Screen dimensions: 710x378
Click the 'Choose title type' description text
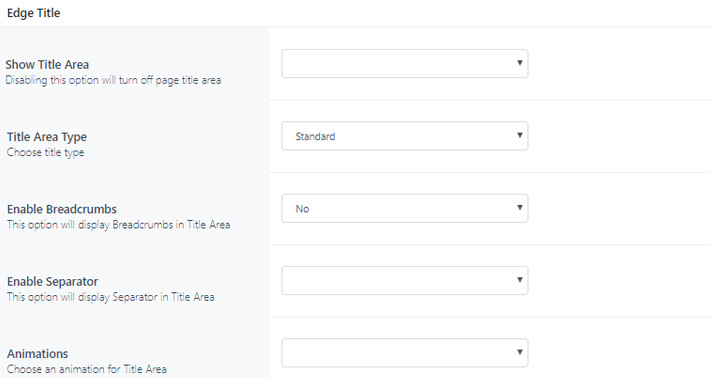point(45,153)
